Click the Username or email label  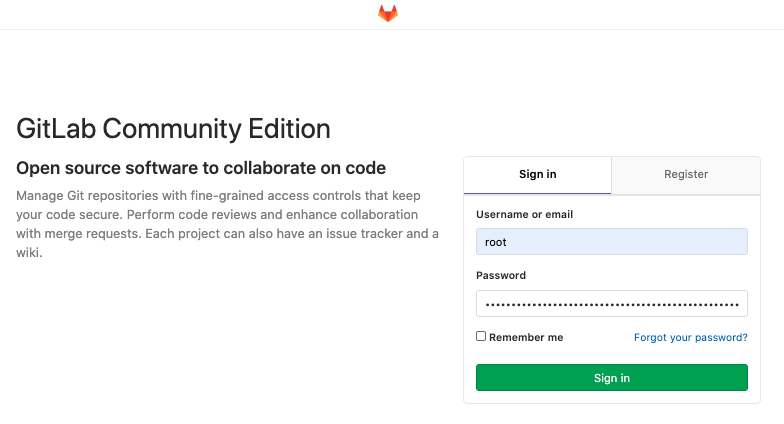(524, 214)
